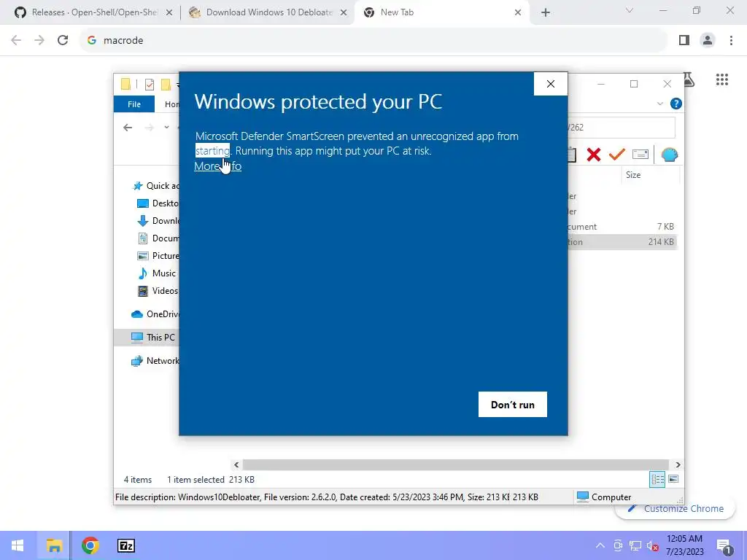This screenshot has width=747, height=560.
Task: Click Chrome forward arrow button
Action: point(39,41)
